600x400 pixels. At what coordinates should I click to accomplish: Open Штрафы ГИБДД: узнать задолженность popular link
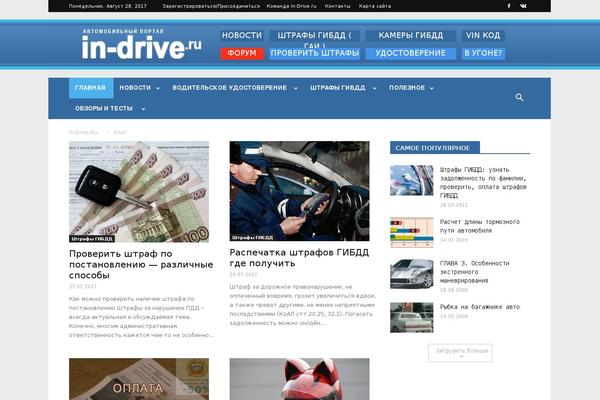pyautogui.click(x=483, y=183)
